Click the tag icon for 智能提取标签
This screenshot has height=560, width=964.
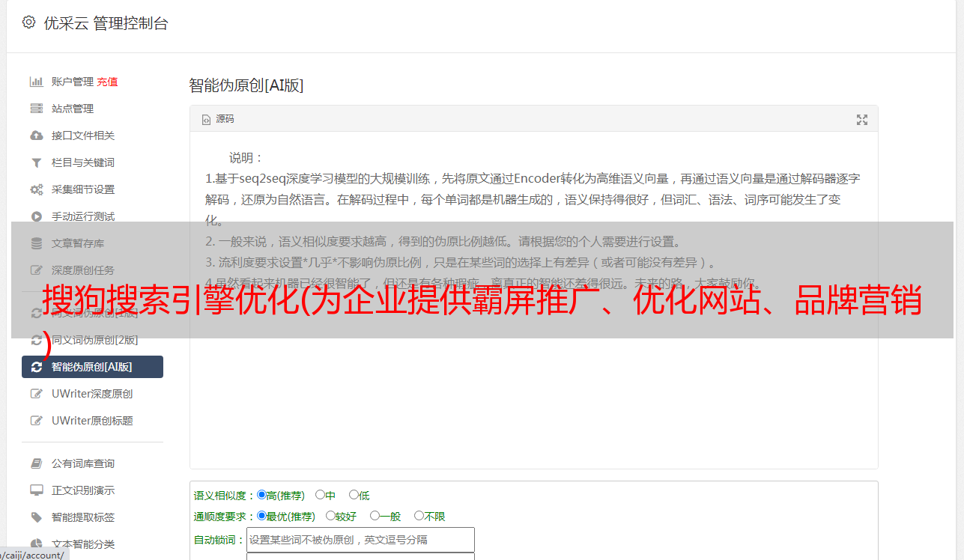click(x=36, y=517)
